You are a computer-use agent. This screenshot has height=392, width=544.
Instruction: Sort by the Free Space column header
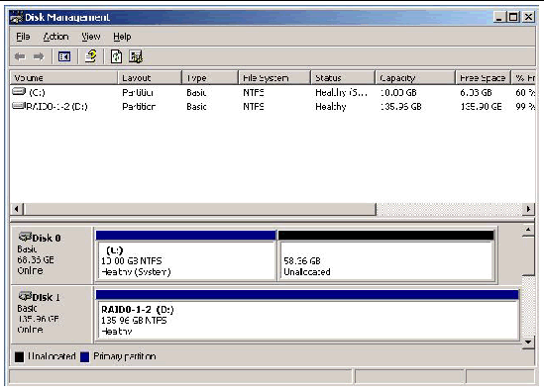tap(483, 78)
